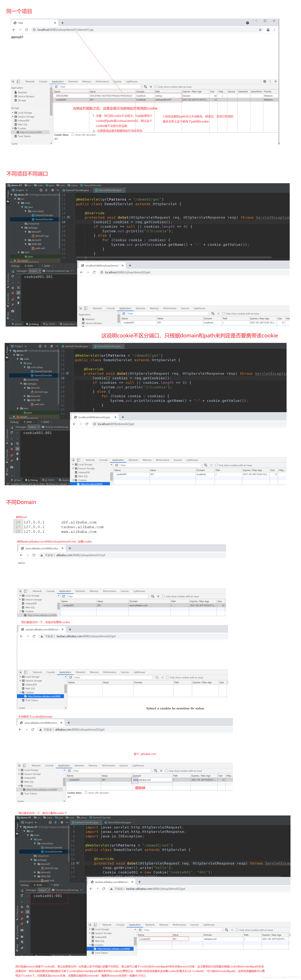Refresh cookie table above JSESSIONID row
The width and height of the screenshot is (301, 980).
(x=56, y=87)
